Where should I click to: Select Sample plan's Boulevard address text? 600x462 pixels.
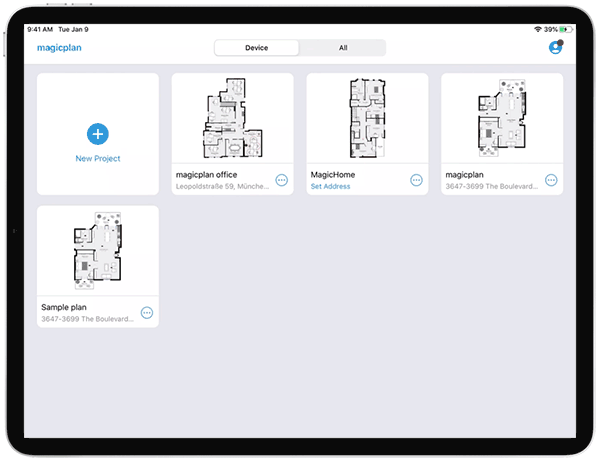pyautogui.click(x=88, y=319)
